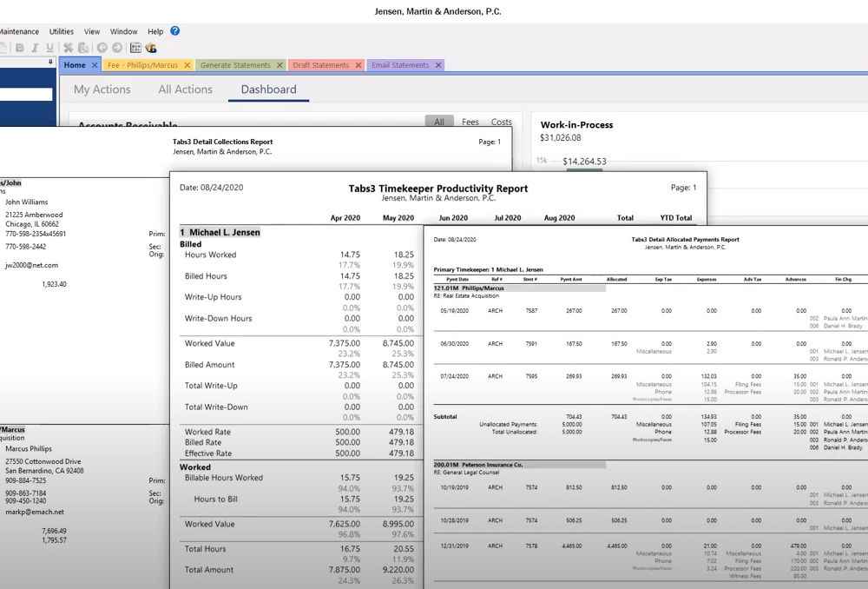The image size is (868, 589).
Task: Select the My Actions view
Action: pos(102,89)
